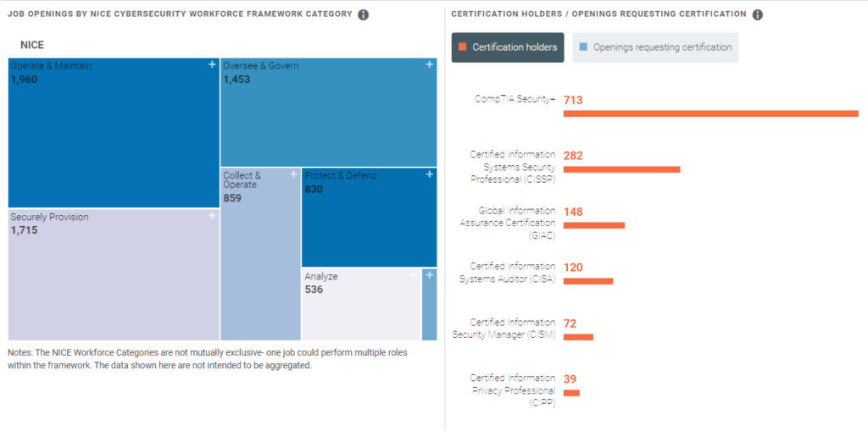Click plus icon on the small unlabeled tile
868x431 pixels.
click(429, 275)
